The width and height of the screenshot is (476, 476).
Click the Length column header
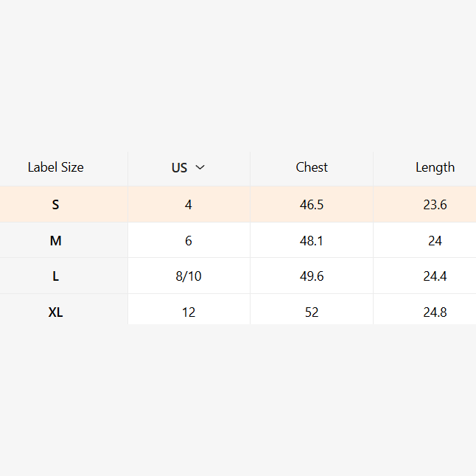coord(435,167)
